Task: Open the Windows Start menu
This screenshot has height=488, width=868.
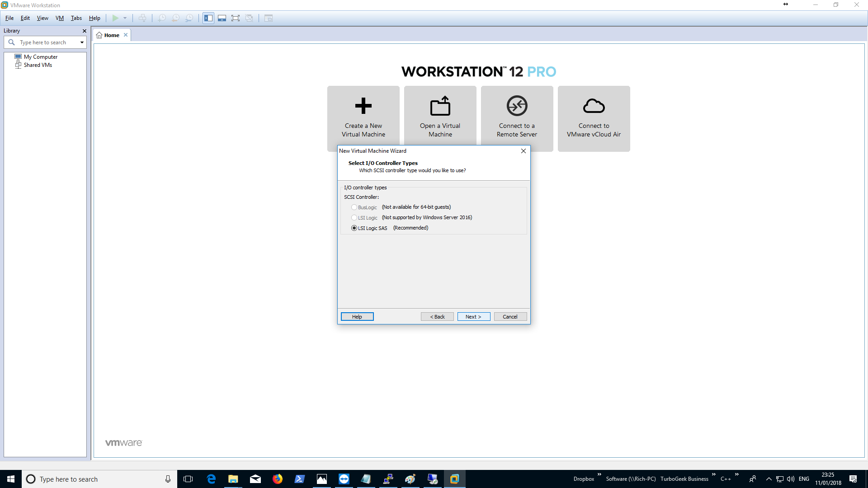Action: (x=11, y=479)
